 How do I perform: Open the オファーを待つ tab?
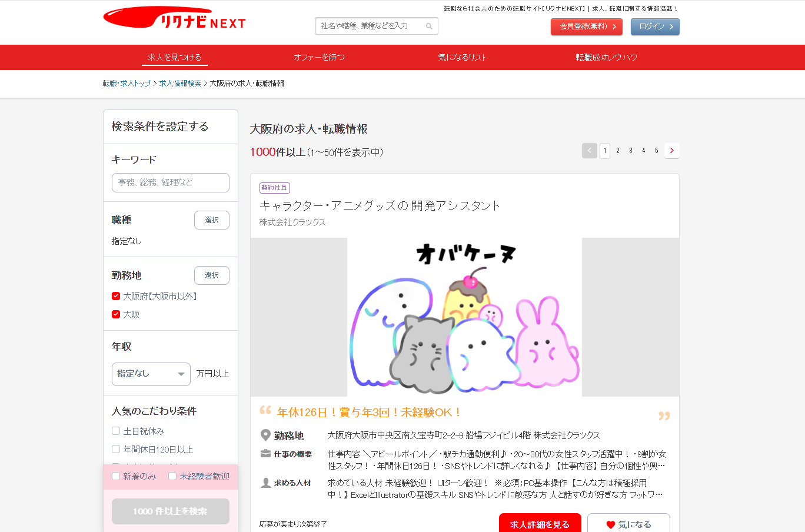coord(319,57)
